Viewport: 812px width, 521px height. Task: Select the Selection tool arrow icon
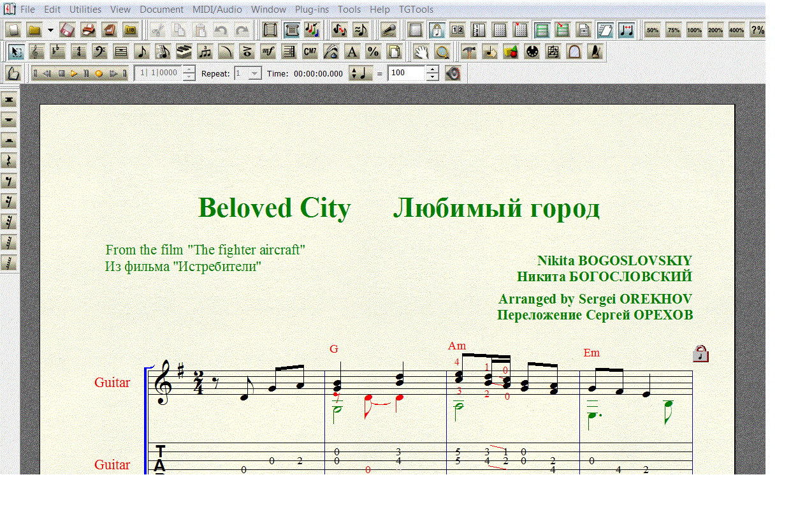pos(17,52)
